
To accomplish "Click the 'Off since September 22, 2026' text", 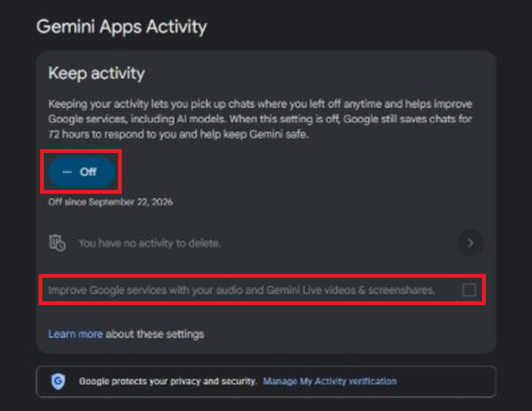I will (110, 202).
